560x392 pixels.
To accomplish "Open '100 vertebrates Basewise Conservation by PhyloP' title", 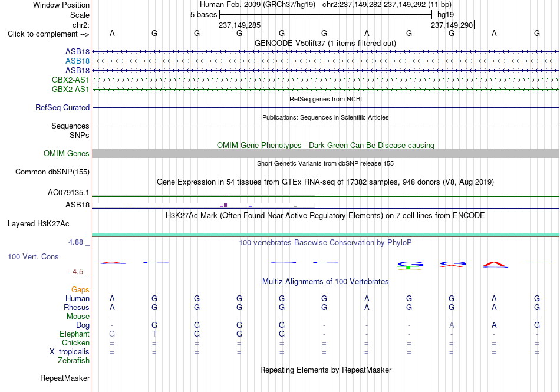I will [x=325, y=243].
